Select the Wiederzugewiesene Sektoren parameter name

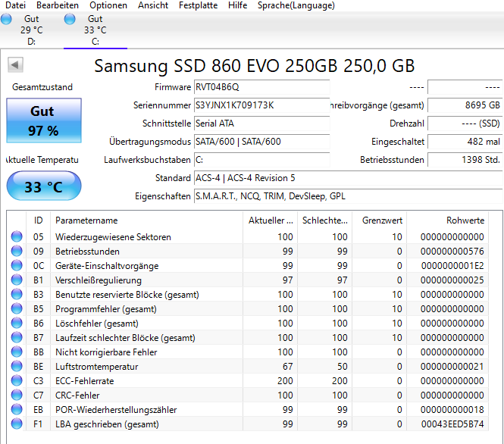pos(113,237)
